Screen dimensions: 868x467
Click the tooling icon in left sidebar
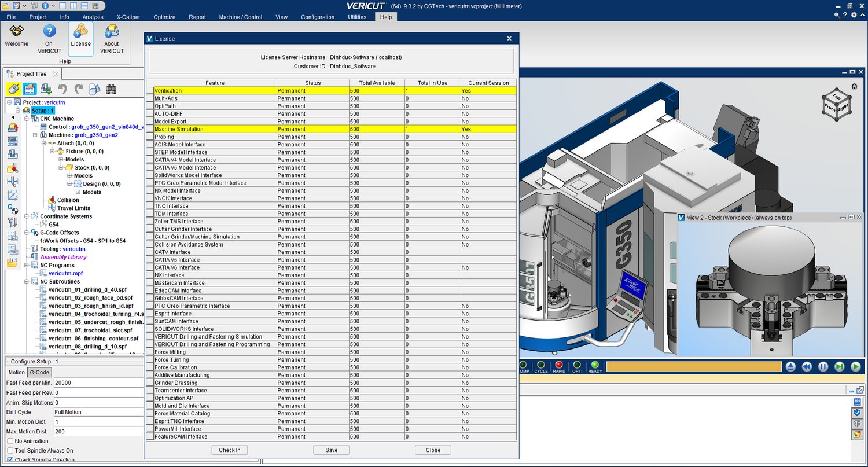[13, 222]
